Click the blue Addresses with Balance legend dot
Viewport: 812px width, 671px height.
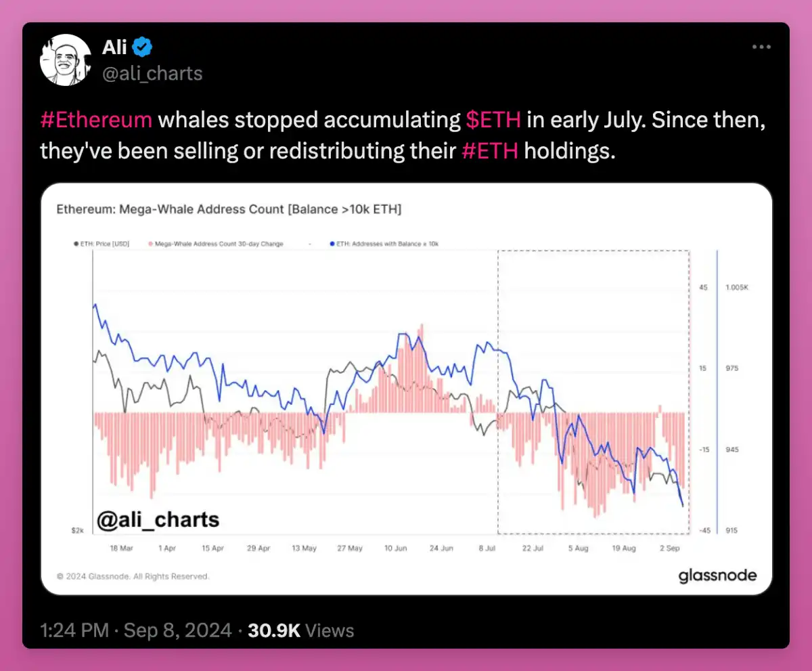tap(332, 242)
